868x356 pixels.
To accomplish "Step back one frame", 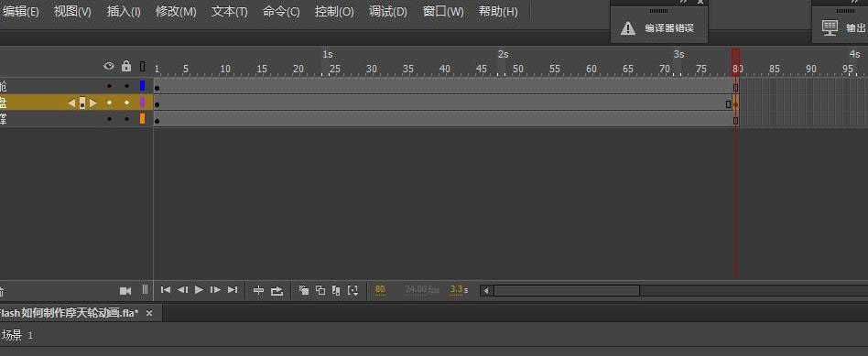I will [x=182, y=289].
